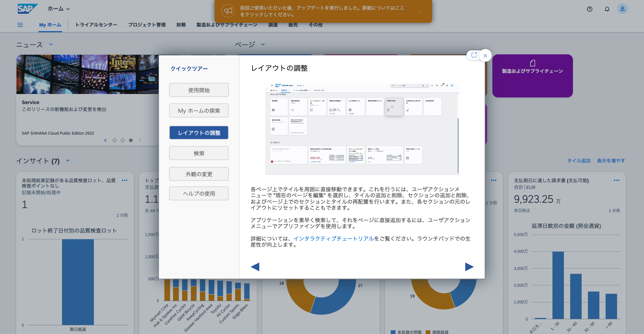
Task: Open options menu on 支払期日に達した請求書 card
Action: pyautogui.click(x=616, y=181)
